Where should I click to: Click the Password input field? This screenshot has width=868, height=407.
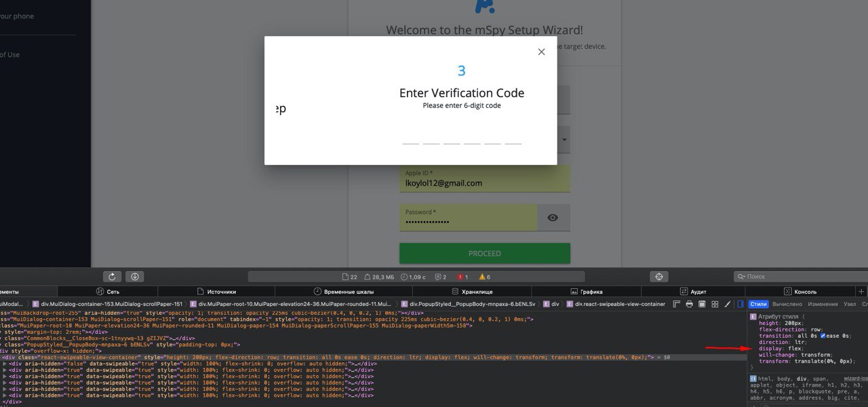(468, 218)
